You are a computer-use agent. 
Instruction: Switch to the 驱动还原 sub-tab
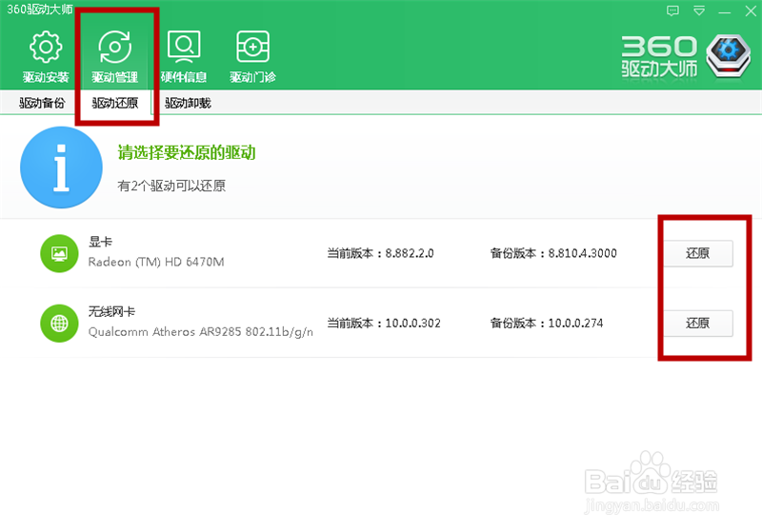point(115,103)
